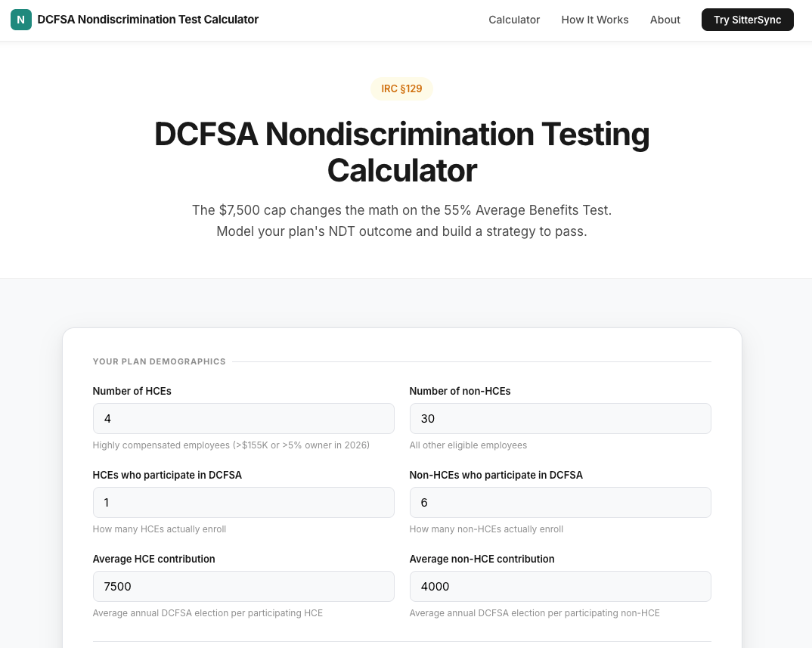Screen dimensions: 812x648
Task: Click the main calculator page title heading
Action: [x=401, y=152]
